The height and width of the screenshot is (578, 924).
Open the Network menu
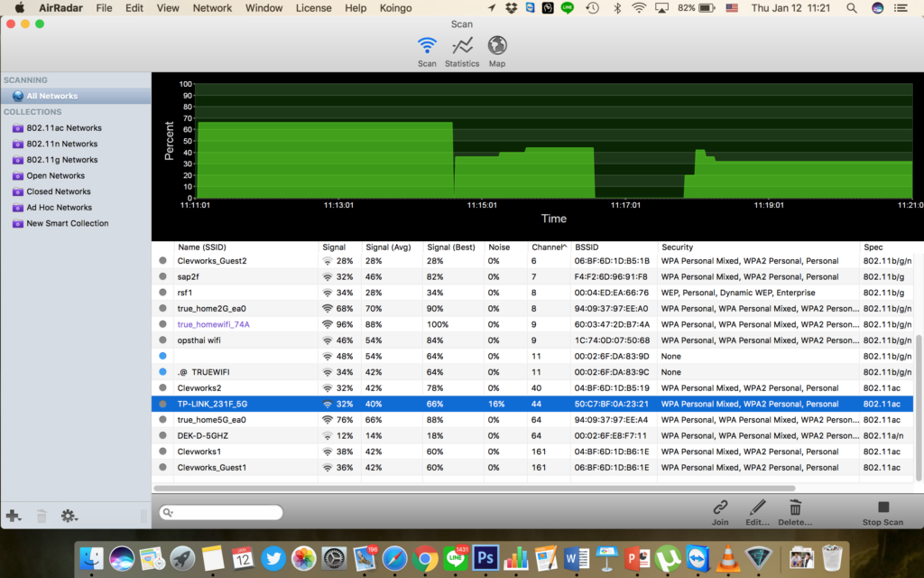[212, 8]
